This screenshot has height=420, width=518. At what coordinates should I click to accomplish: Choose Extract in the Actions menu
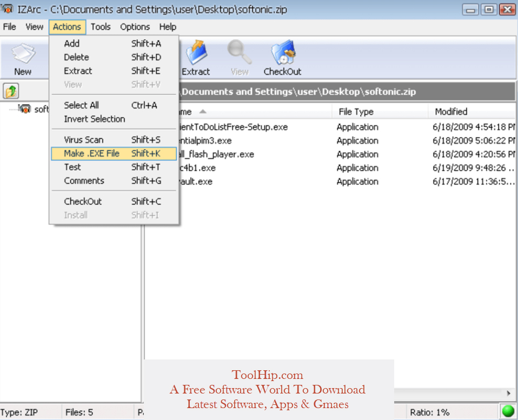(114, 71)
